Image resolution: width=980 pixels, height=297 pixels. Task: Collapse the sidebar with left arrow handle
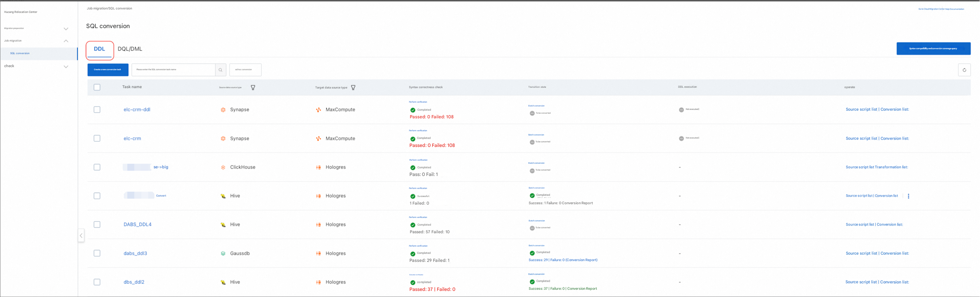click(81, 236)
